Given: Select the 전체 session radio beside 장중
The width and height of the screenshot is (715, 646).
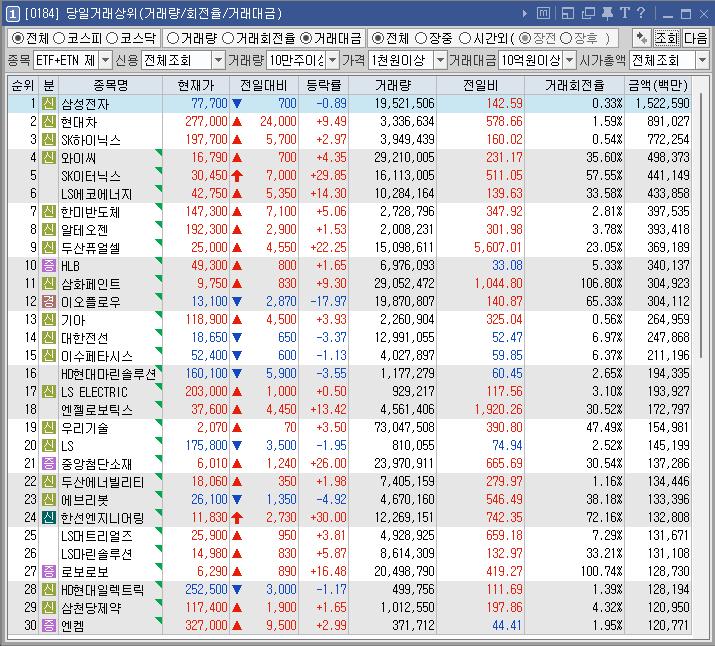Looking at the screenshot, I should 378,38.
